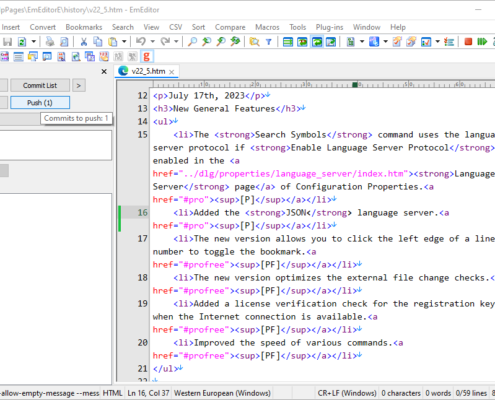Close the side panel with the X
This screenshot has width=495, height=400.
(x=104, y=71)
